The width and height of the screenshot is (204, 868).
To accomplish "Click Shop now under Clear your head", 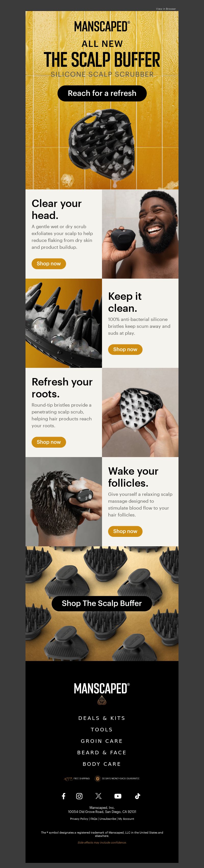I will 49,264.
